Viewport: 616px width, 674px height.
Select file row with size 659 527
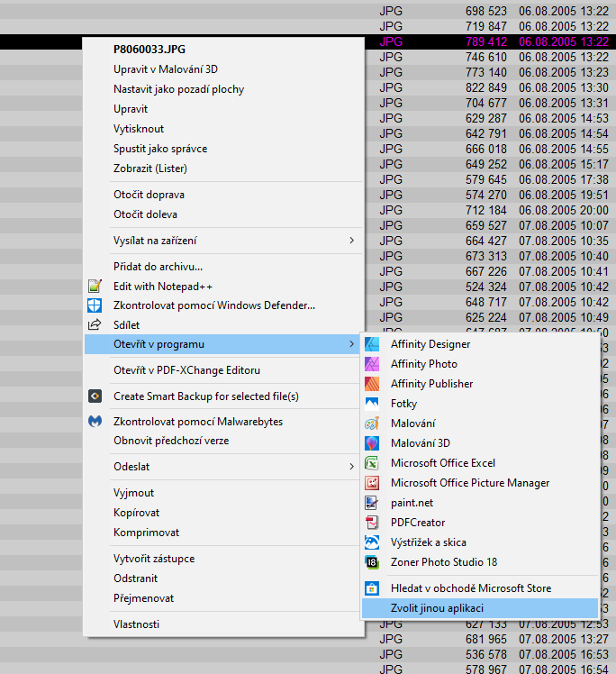(x=490, y=225)
